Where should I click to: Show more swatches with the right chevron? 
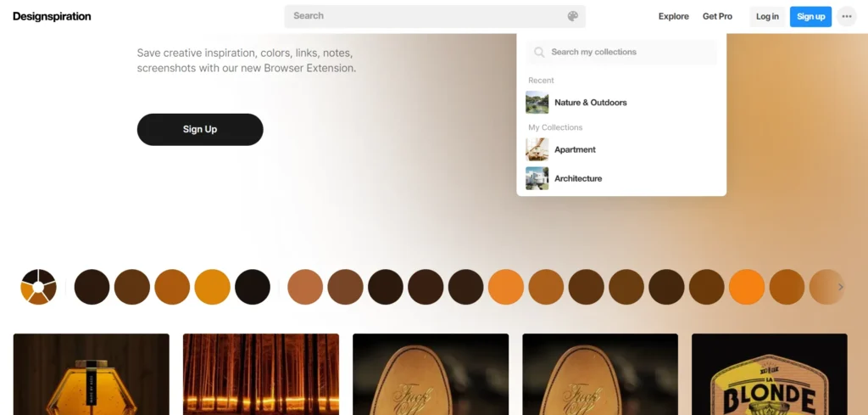[840, 287]
